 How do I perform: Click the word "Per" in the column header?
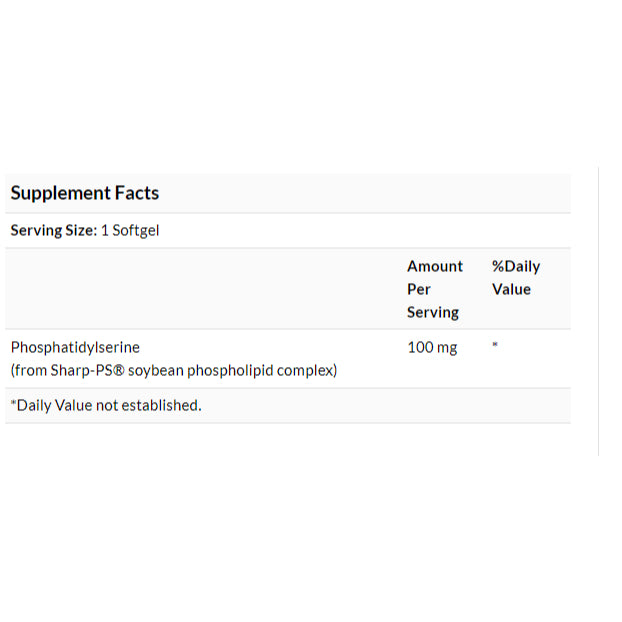(x=419, y=289)
